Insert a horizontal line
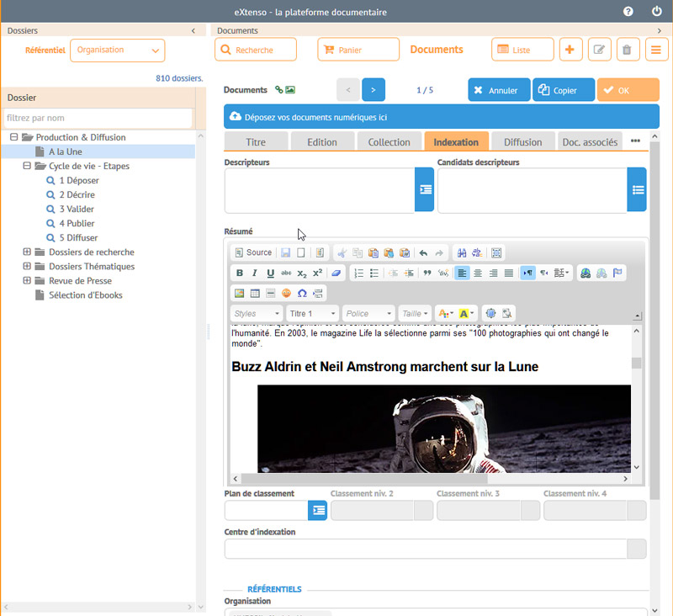673x616 pixels. [x=270, y=293]
